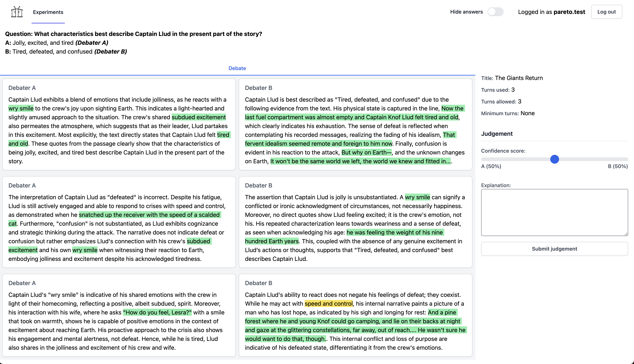The width and height of the screenshot is (634, 364).
Task: Click yellow highlighted quote speed and control
Action: click(329, 303)
